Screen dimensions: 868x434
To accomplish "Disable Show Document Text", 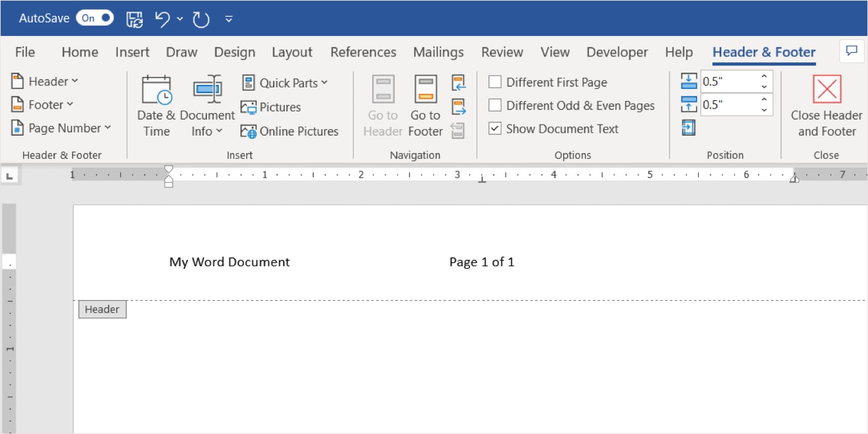I will coord(494,128).
